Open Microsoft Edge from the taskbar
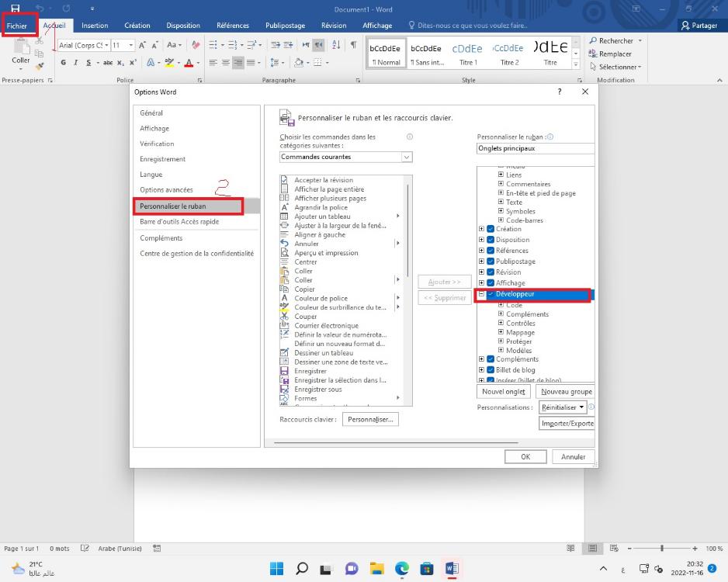Viewport: 728px width, 582px height. click(x=402, y=568)
